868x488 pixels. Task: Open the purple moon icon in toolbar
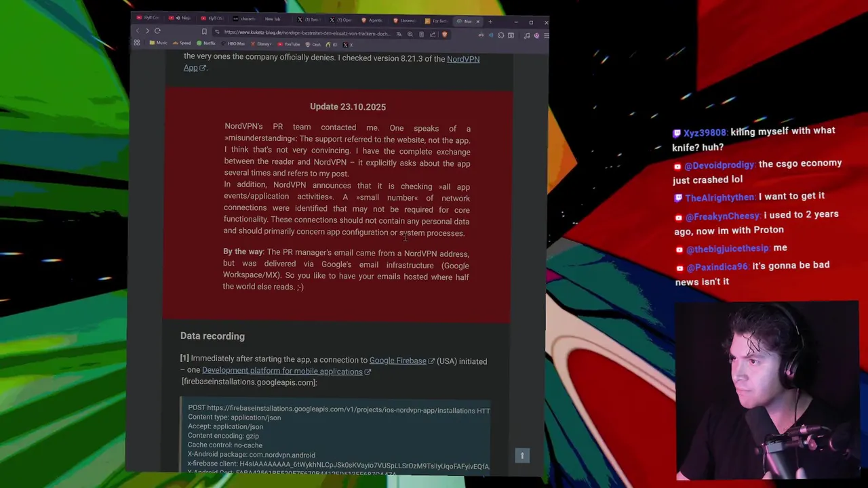click(x=537, y=35)
